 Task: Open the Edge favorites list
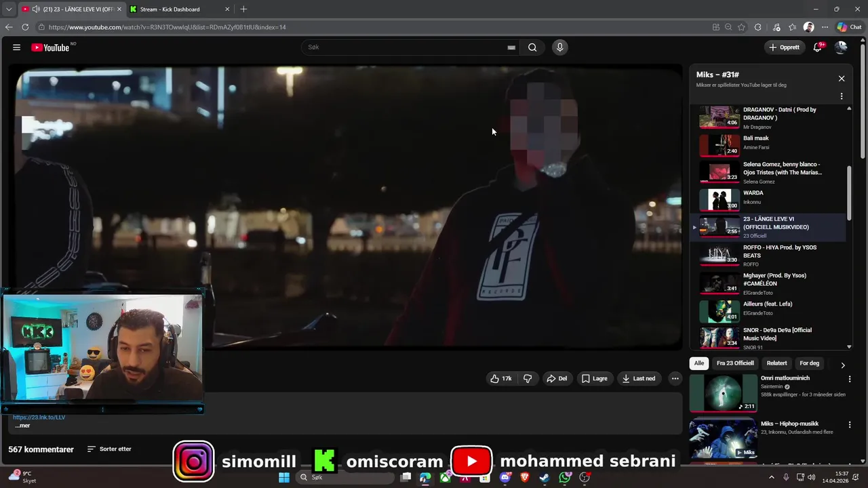792,27
